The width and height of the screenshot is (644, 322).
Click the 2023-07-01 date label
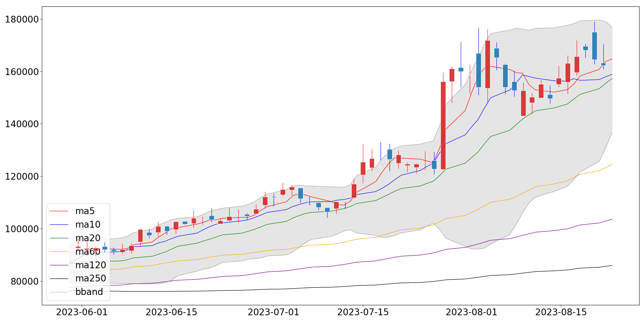coord(273,313)
